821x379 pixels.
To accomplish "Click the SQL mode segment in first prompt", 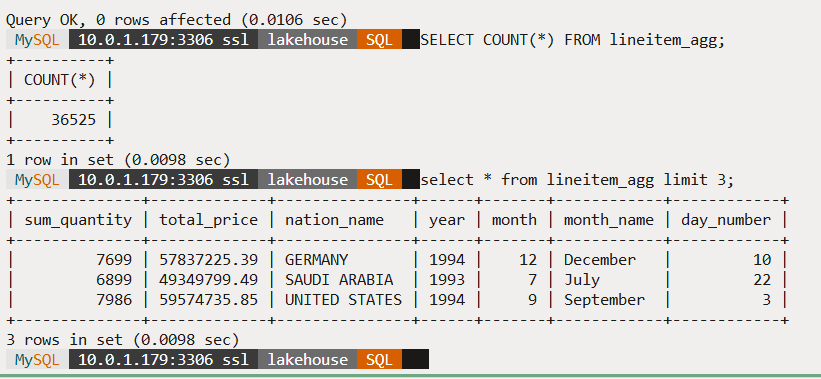I will point(380,40).
